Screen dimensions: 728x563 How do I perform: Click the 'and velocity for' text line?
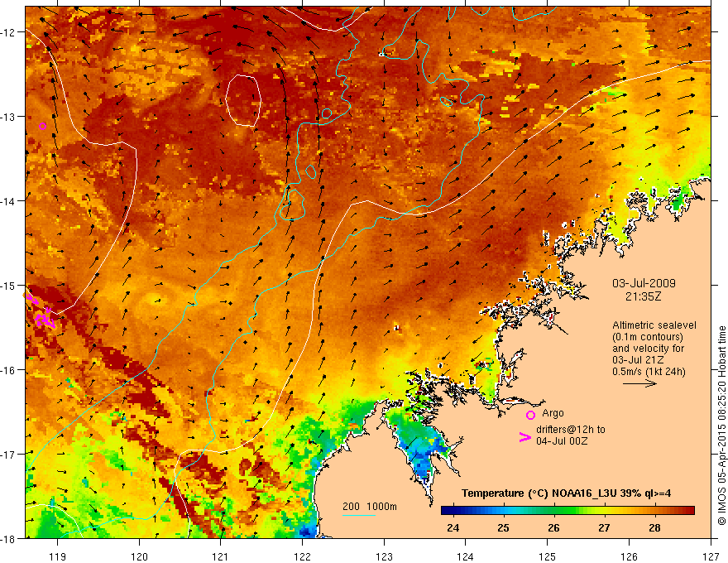pos(648,349)
